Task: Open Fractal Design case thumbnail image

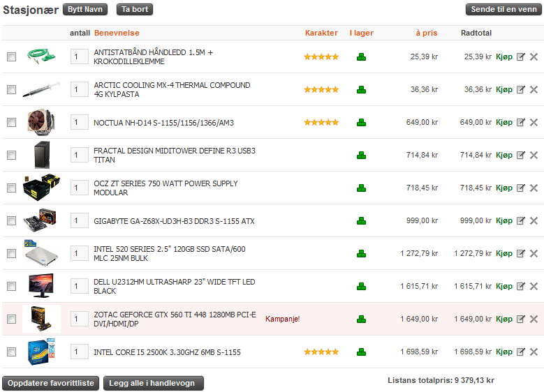Action: point(42,155)
